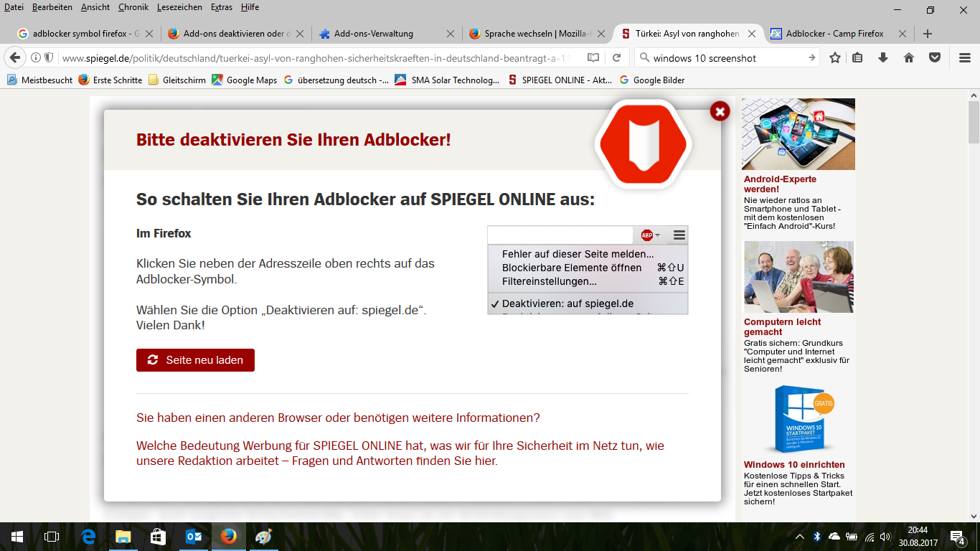Show site information for spiegel.de
This screenshot has width=980, height=551.
click(x=36, y=57)
